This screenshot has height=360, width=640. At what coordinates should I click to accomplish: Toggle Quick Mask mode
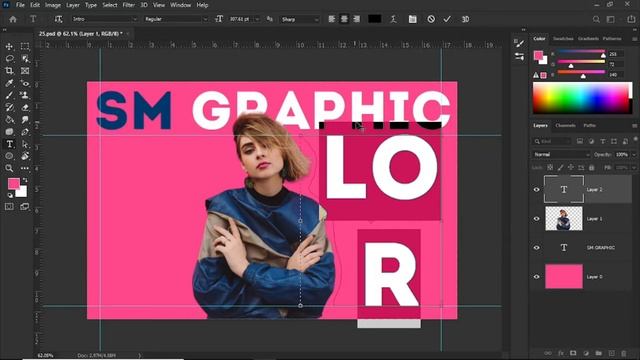click(x=9, y=207)
